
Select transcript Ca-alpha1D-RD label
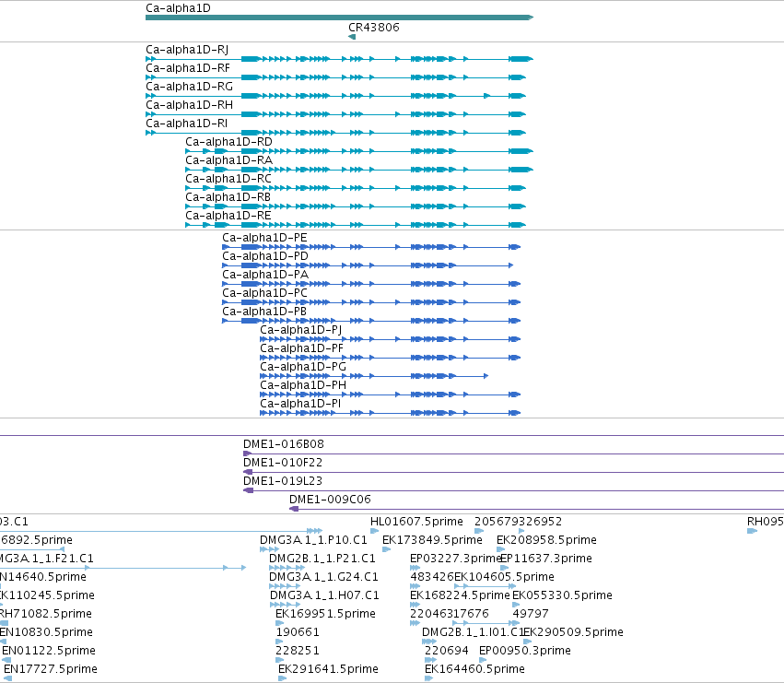229,142
